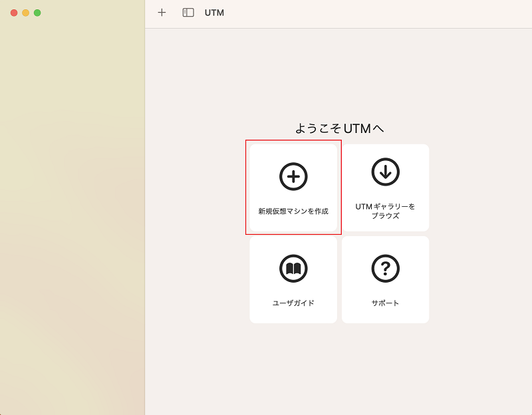Click the plus icon in the toolbar
Viewport: 532px width, 415px height.
[x=162, y=13]
